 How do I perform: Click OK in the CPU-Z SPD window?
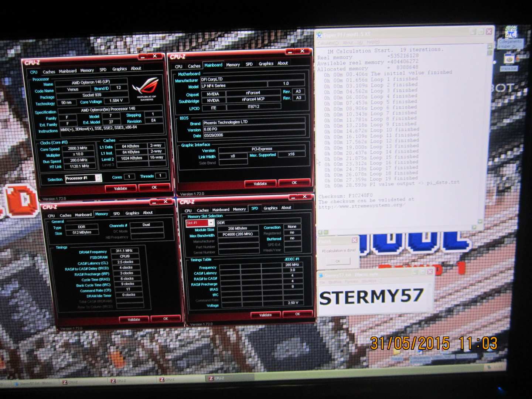coord(297,314)
